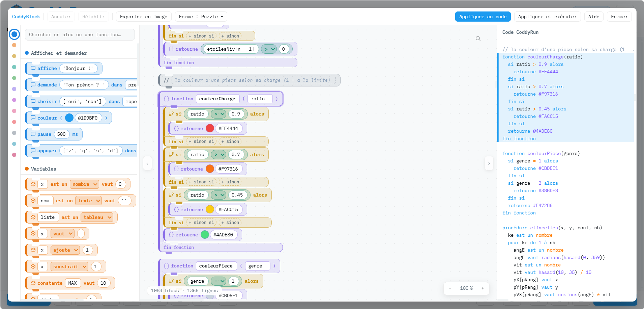Open the 'soustrait' operator dropdown
Viewport: 644px width, 309px height.
pyautogui.click(x=69, y=266)
